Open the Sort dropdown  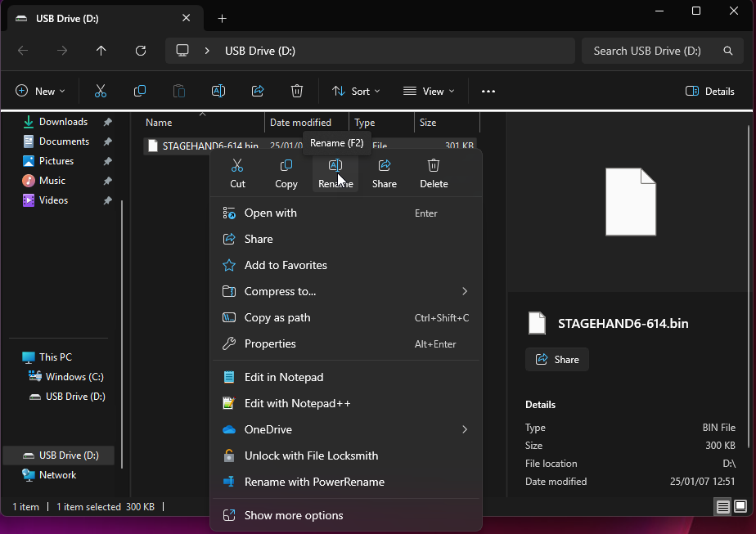tap(356, 92)
